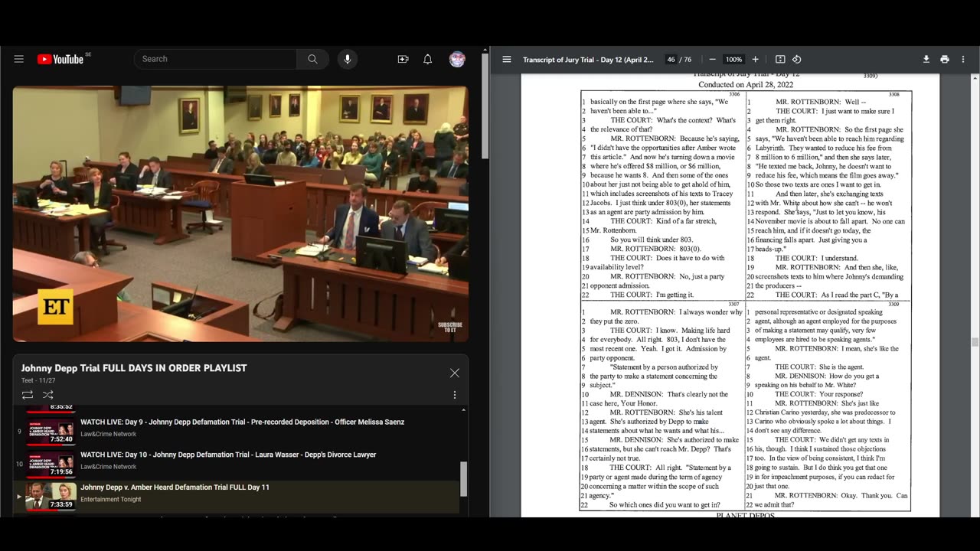The image size is (980, 551).
Task: Zoom in the PDF with the plus button
Action: pyautogui.click(x=755, y=59)
